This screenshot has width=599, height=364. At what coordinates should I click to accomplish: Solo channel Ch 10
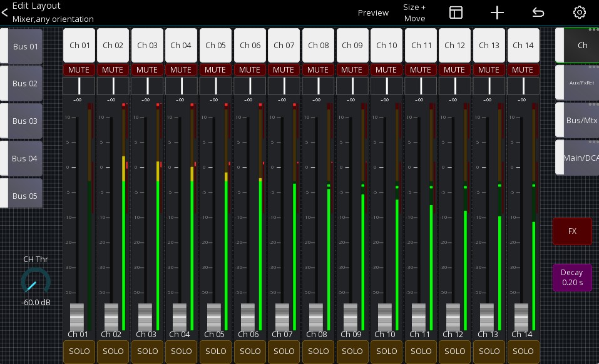pos(387,351)
